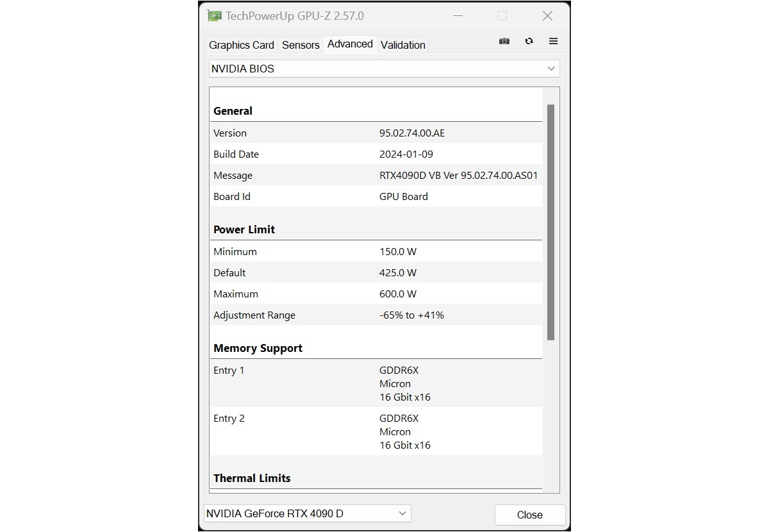The image size is (769, 532).
Task: Minimize the GPU-Z window
Action: coord(458,16)
